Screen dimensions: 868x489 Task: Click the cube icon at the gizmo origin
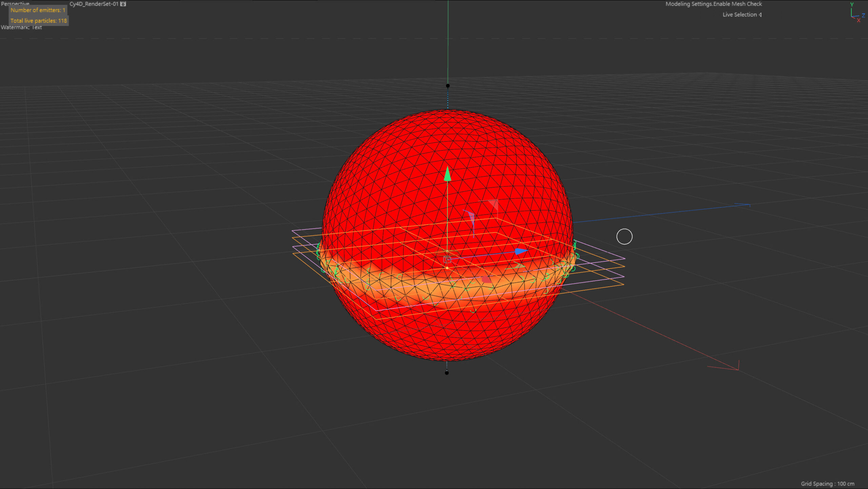(x=447, y=260)
